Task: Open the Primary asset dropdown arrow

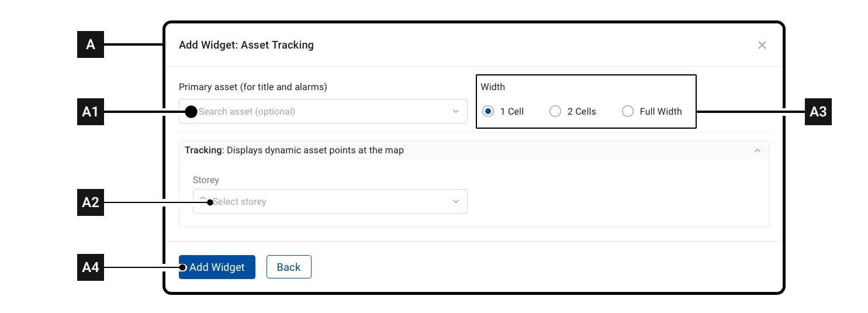Action: click(456, 111)
